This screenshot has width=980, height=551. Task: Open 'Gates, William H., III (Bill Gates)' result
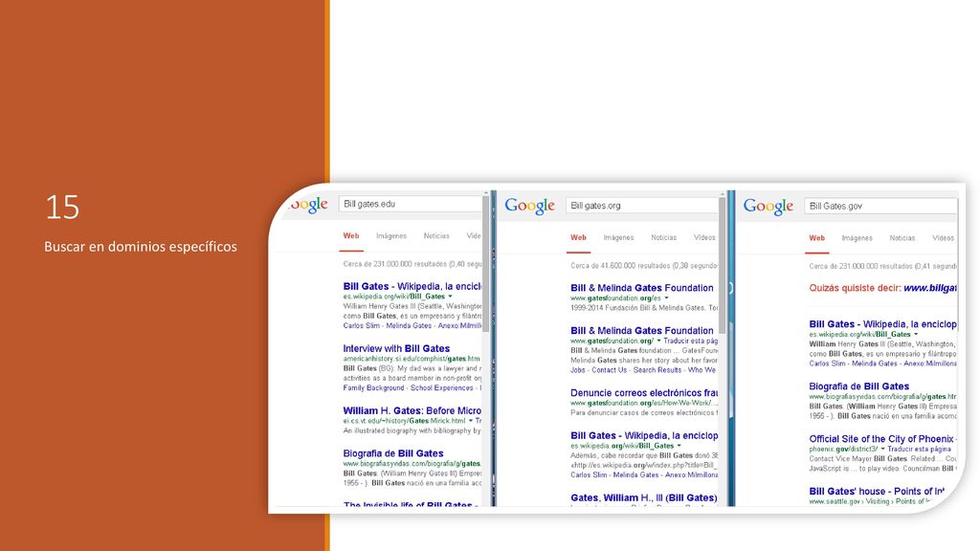point(644,497)
